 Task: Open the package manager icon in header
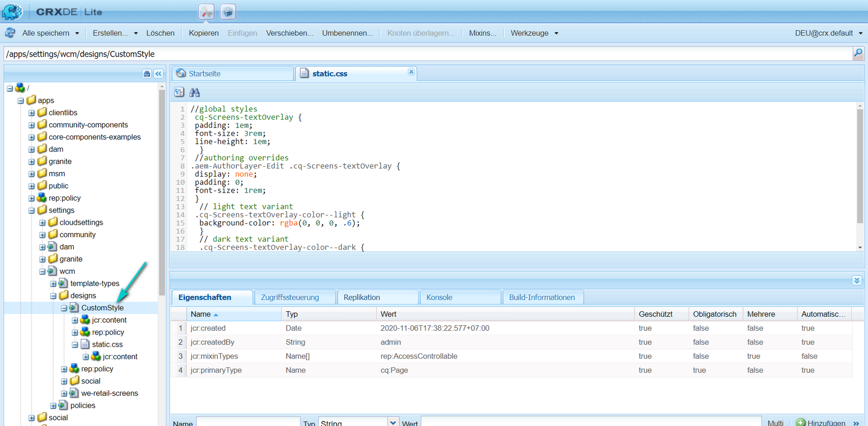[228, 12]
